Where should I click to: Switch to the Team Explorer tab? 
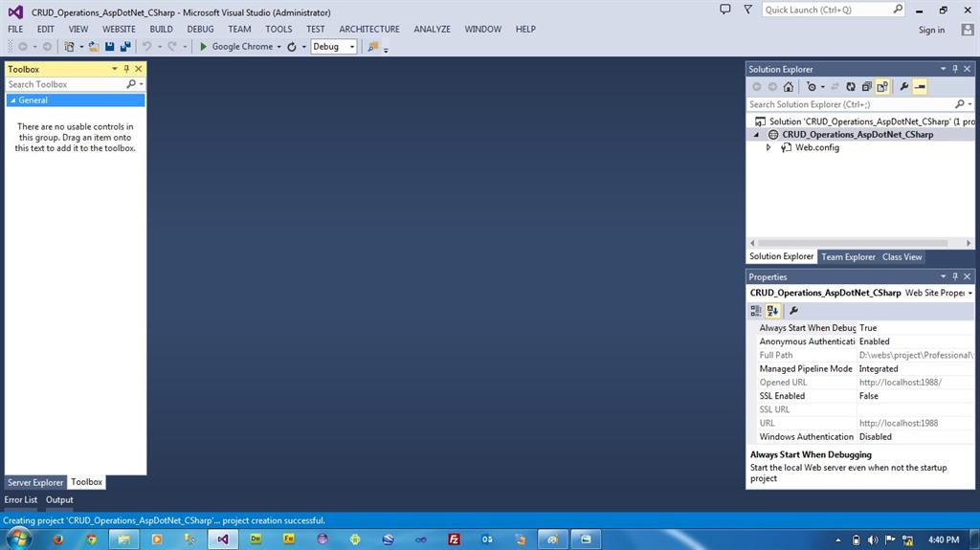pyautogui.click(x=848, y=257)
